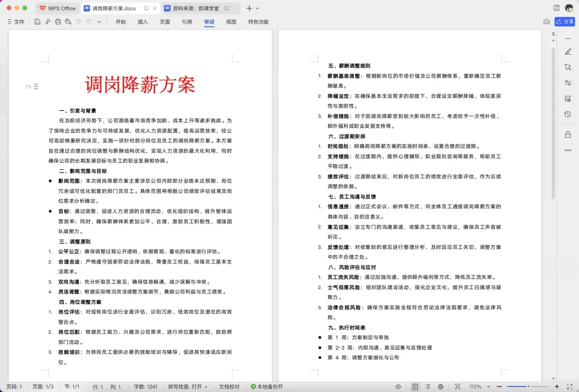Click 页面: 1/3 in status bar
Screen dimensions: 579x392
43,387
